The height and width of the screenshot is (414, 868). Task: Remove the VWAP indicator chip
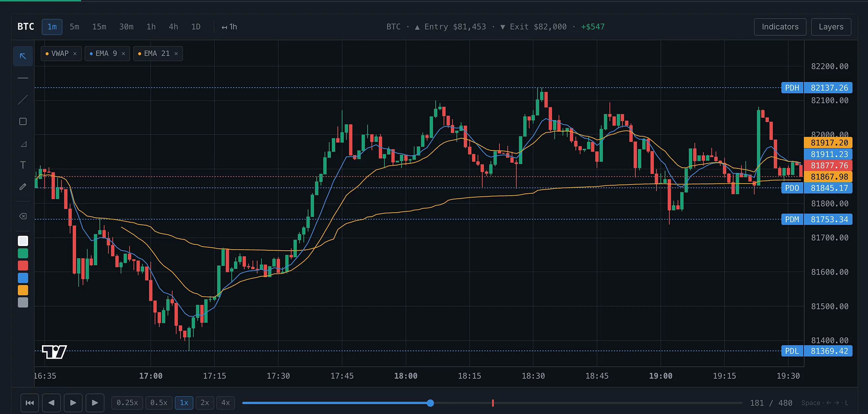(75, 54)
